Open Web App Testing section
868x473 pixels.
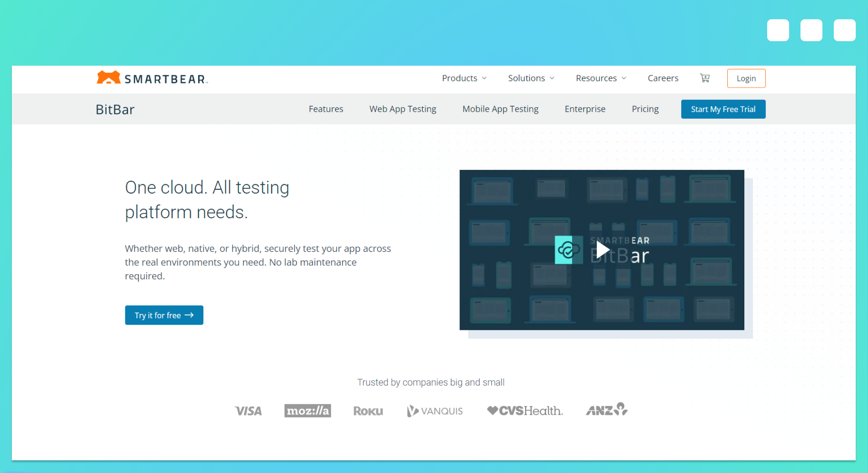tap(402, 109)
